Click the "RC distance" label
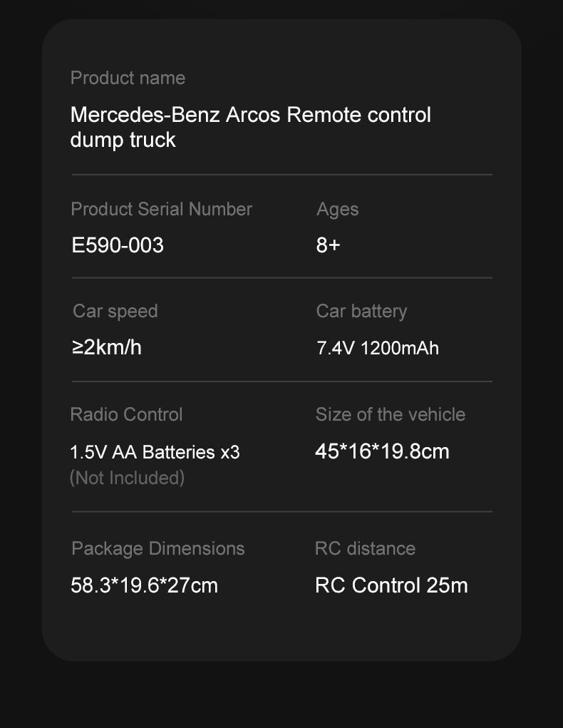 (365, 548)
